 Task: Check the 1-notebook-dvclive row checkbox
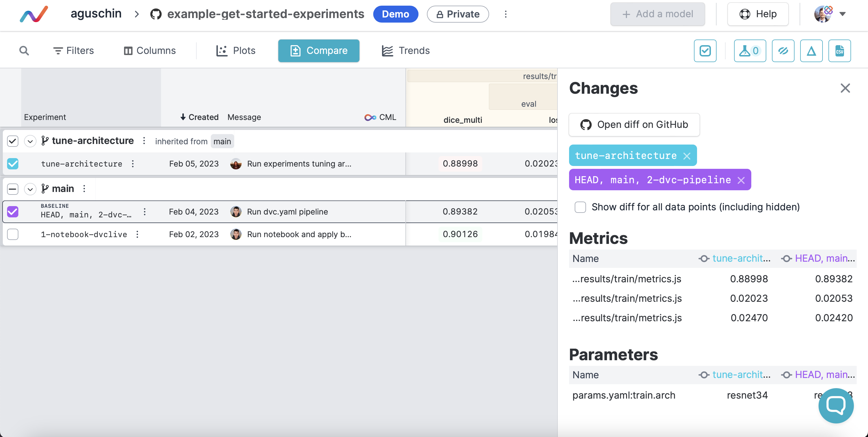(13, 234)
